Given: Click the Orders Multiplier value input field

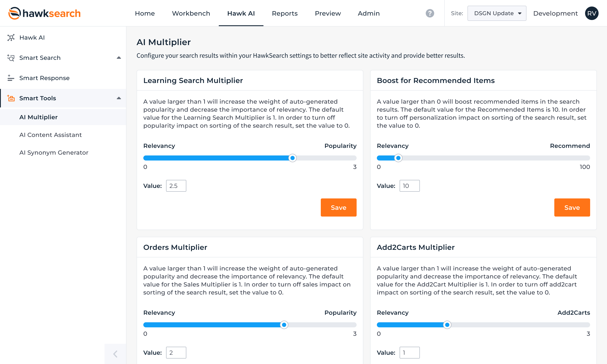Looking at the screenshot, I should (x=176, y=352).
